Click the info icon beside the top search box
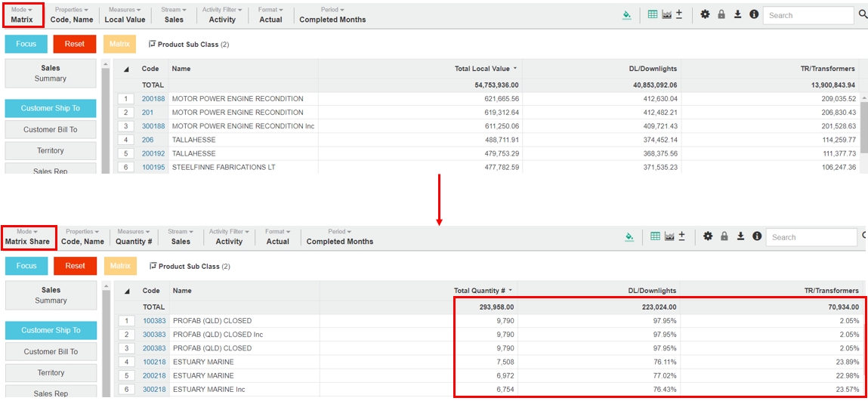The width and height of the screenshot is (868, 401). coord(754,14)
